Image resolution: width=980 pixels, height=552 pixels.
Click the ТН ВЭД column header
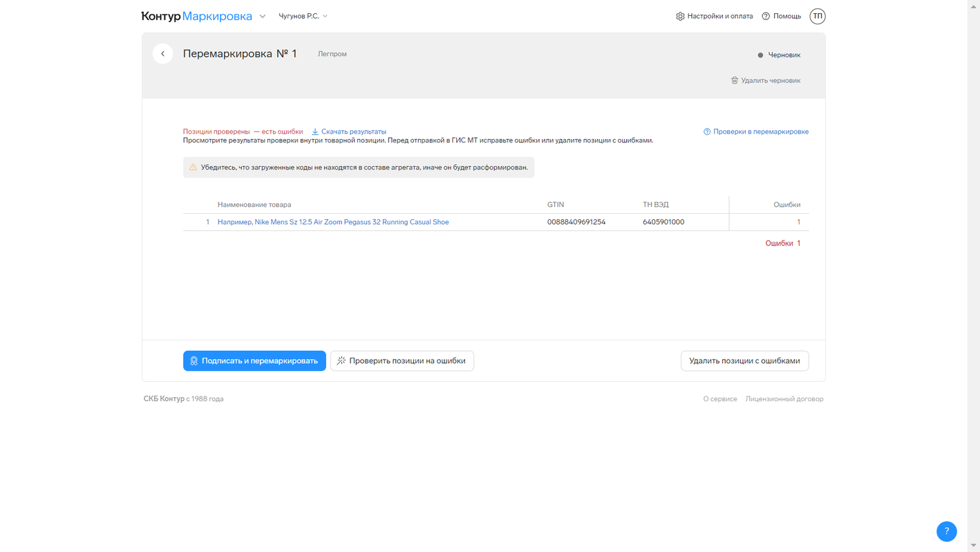pyautogui.click(x=656, y=205)
